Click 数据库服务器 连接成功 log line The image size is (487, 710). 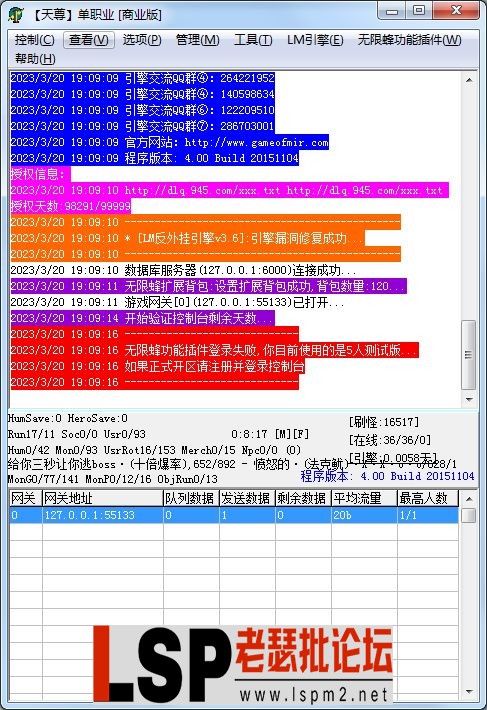tap(183, 270)
